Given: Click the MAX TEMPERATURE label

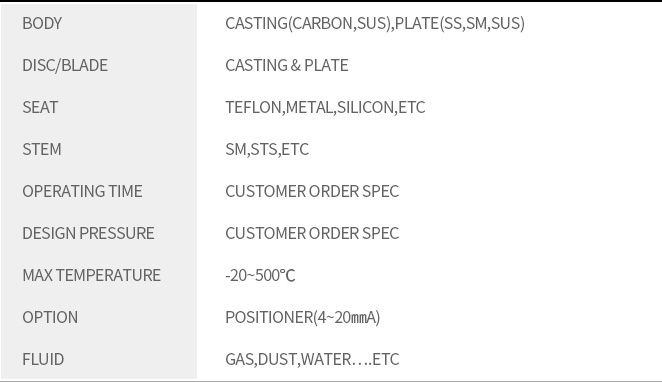Looking at the screenshot, I should pyautogui.click(x=92, y=275).
